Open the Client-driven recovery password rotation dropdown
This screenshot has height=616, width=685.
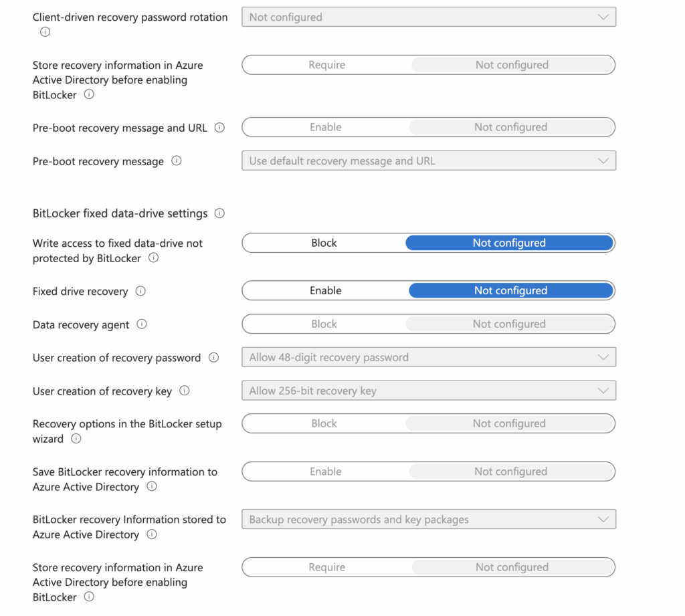[x=428, y=16]
